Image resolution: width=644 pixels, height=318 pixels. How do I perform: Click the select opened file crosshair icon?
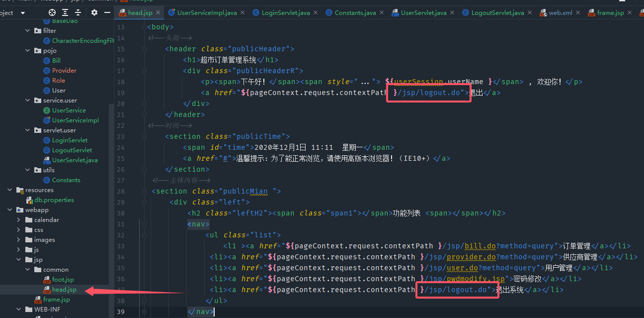click(52, 12)
